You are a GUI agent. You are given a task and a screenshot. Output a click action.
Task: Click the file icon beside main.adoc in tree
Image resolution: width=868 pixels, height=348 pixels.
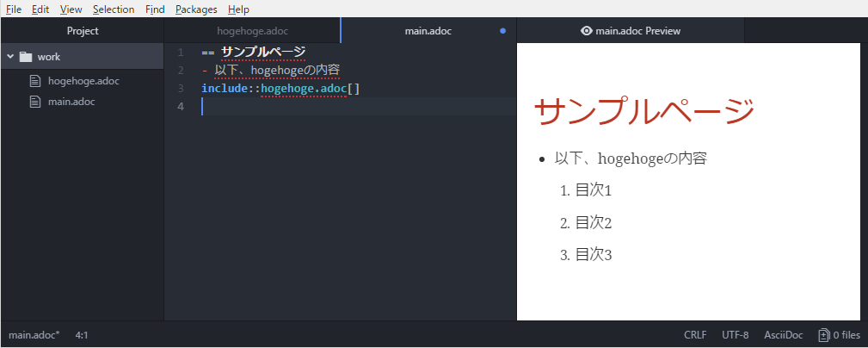[x=35, y=102]
